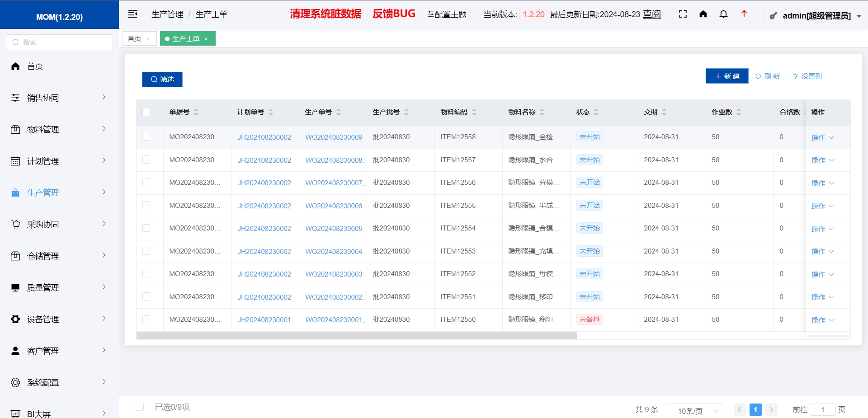Check the row with ITEM12555
This screenshot has width=868, height=418.
pos(146,205)
